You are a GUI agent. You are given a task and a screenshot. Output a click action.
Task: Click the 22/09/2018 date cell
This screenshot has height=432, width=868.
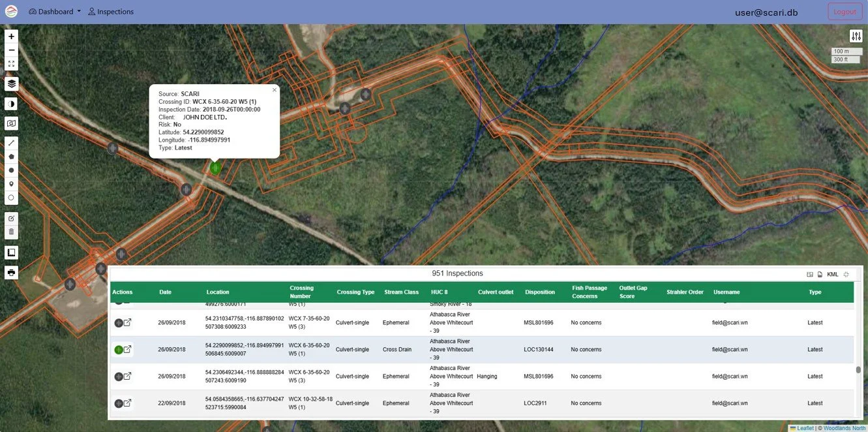pos(172,403)
